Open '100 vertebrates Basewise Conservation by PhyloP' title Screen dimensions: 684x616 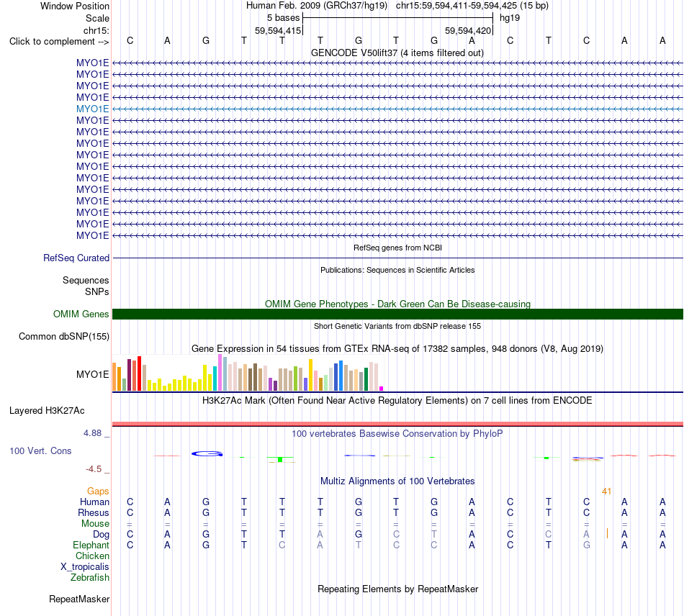(397, 434)
